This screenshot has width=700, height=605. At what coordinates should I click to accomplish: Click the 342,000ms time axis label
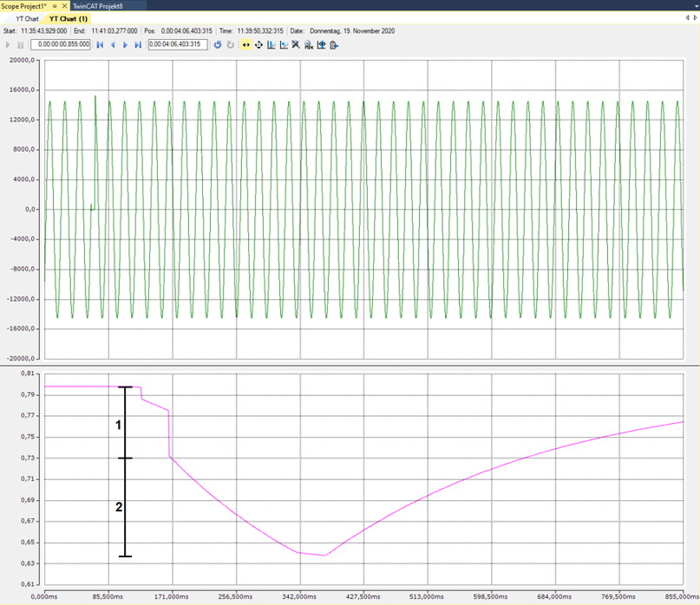pyautogui.click(x=298, y=596)
